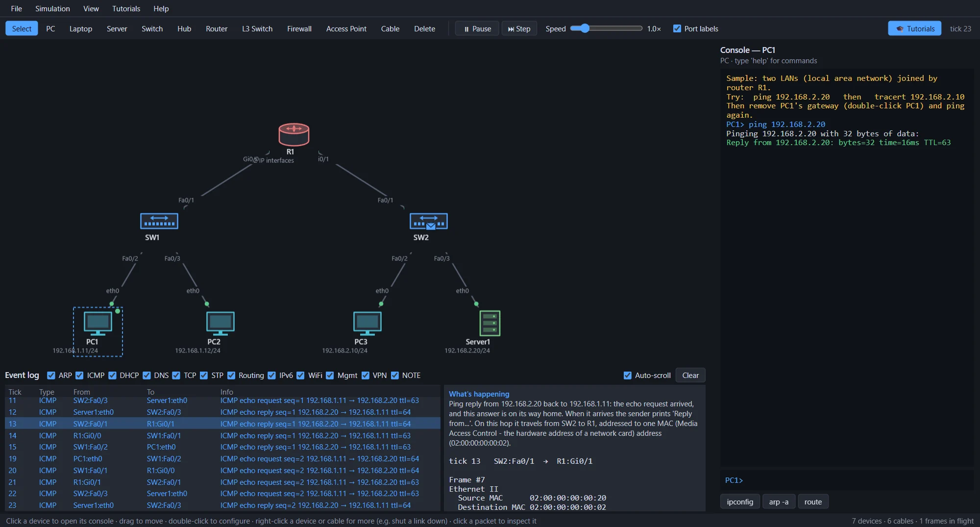Click the R1 router icon

294,134
